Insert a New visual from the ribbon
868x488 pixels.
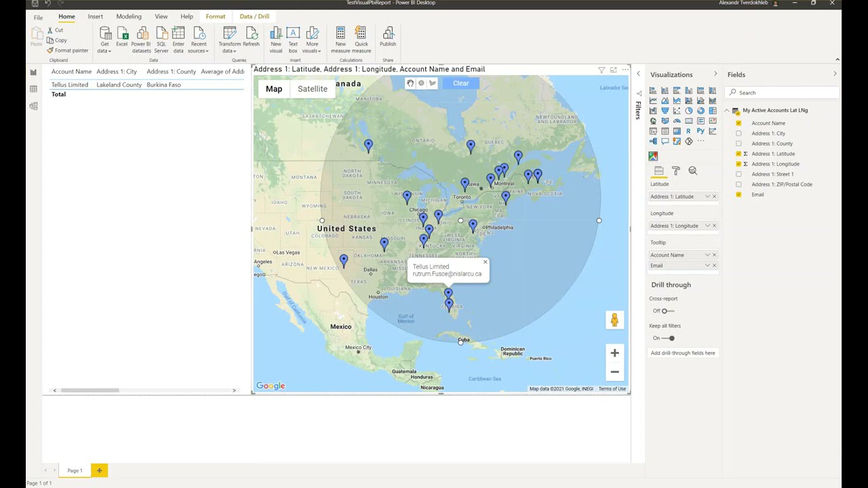pos(276,40)
